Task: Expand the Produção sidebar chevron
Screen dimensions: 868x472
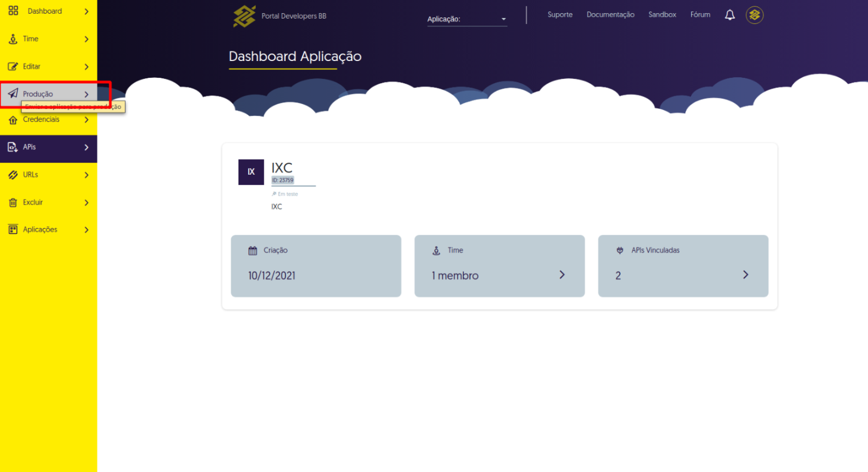Action: [87, 95]
